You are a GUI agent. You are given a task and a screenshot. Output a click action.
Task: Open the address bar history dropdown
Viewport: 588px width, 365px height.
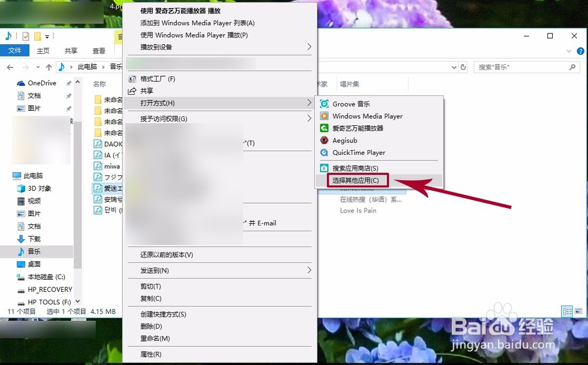[454, 67]
